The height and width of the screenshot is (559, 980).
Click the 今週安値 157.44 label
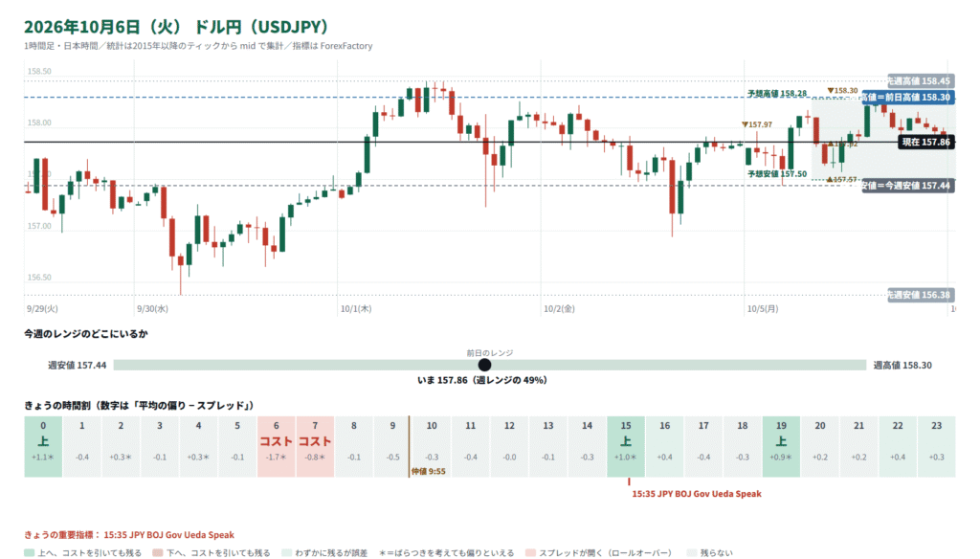coord(908,186)
